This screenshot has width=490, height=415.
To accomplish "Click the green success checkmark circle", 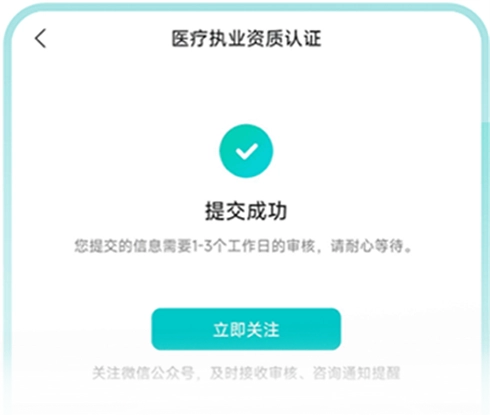I will (x=246, y=151).
